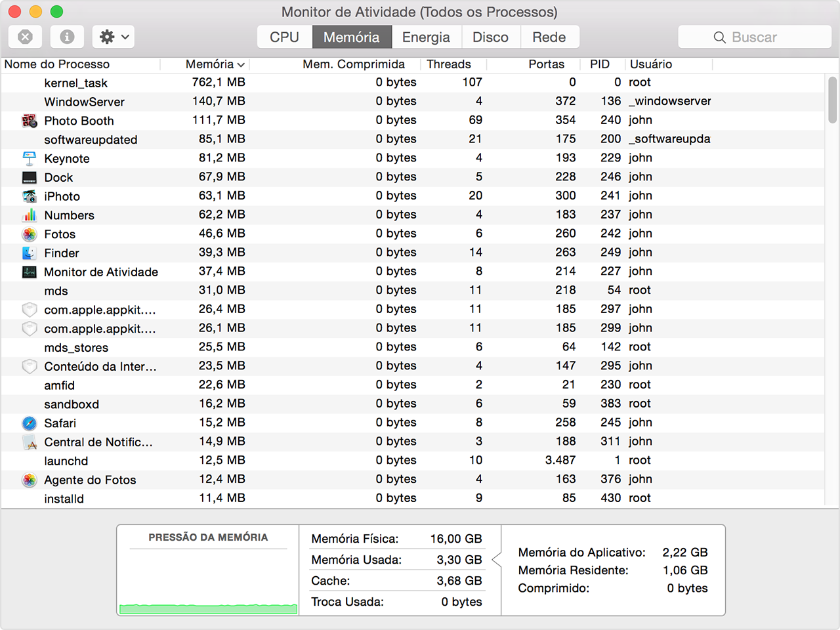The image size is (840, 630).
Task: Click the yellow minimize window button
Action: [35, 11]
